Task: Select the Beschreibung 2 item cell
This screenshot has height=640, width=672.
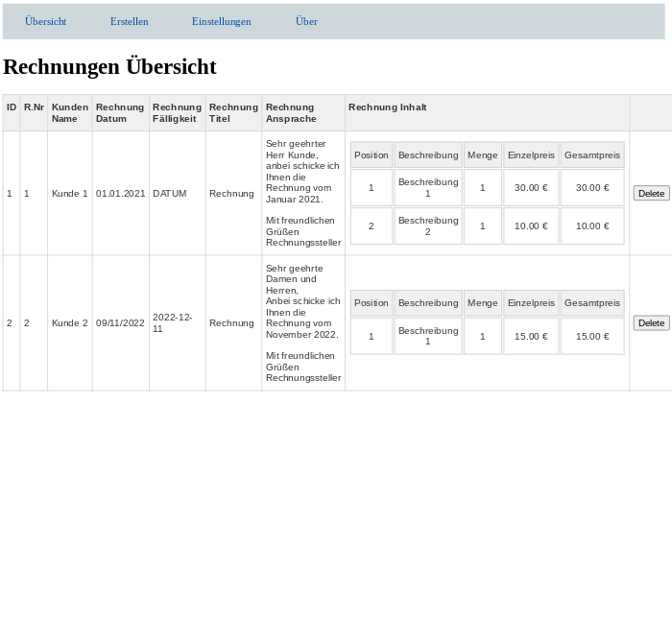Action: pyautogui.click(x=428, y=226)
